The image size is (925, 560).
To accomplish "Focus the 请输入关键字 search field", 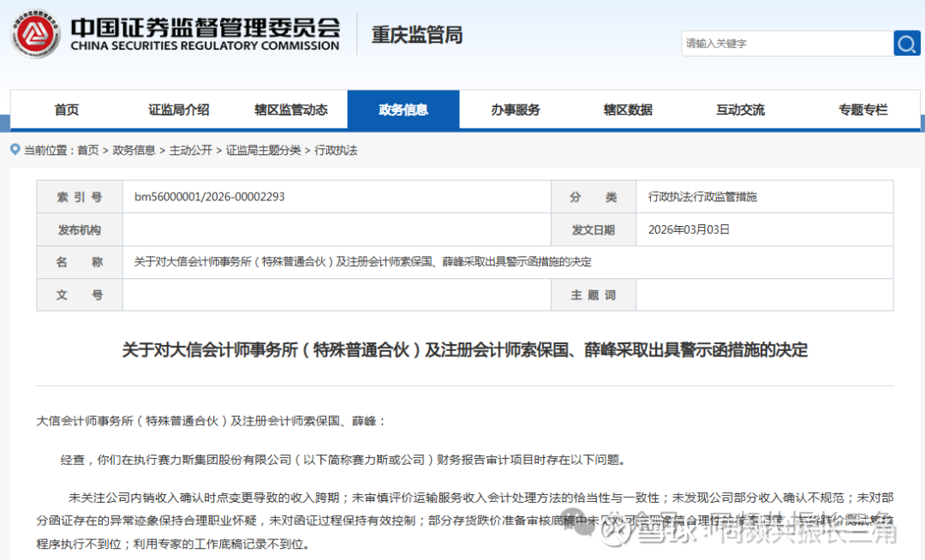I will tap(788, 43).
